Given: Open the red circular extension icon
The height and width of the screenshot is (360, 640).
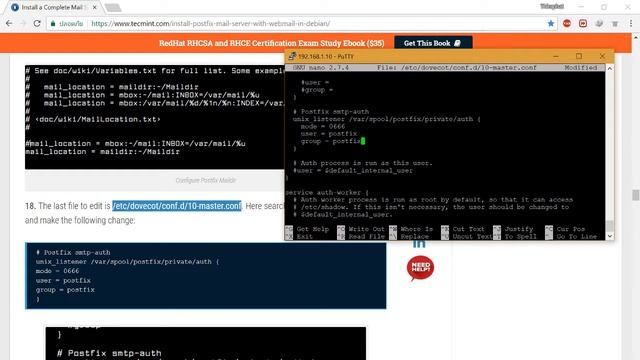Looking at the screenshot, I should (x=567, y=24).
